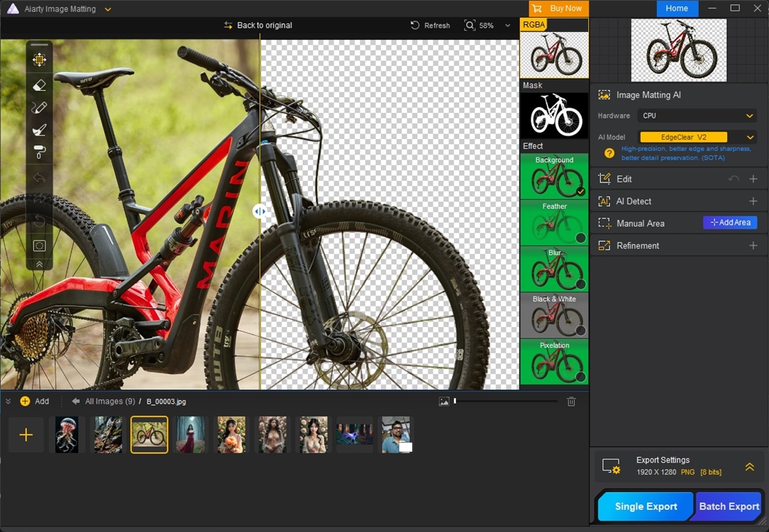Select the Pencil tool
The height and width of the screenshot is (532, 769).
point(39,107)
